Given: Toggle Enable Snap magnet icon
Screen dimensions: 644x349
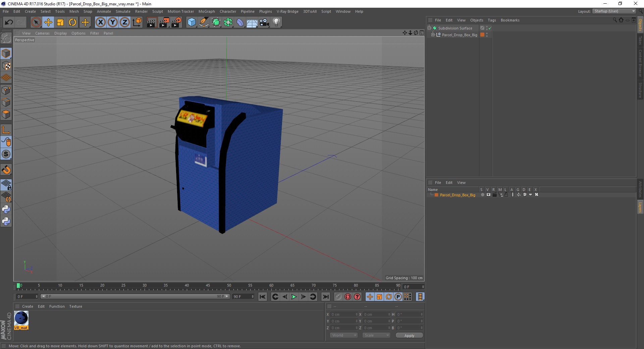Looking at the screenshot, I should coord(6,170).
